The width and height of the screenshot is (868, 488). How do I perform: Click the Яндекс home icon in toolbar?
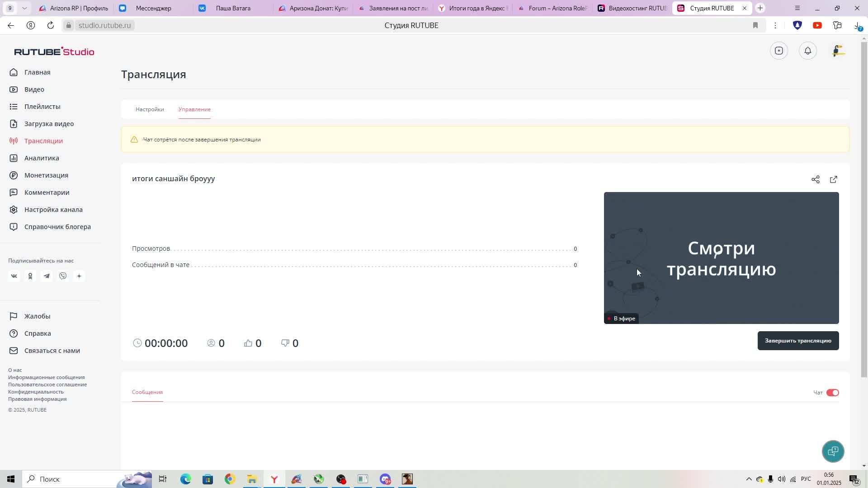pyautogui.click(x=31, y=25)
